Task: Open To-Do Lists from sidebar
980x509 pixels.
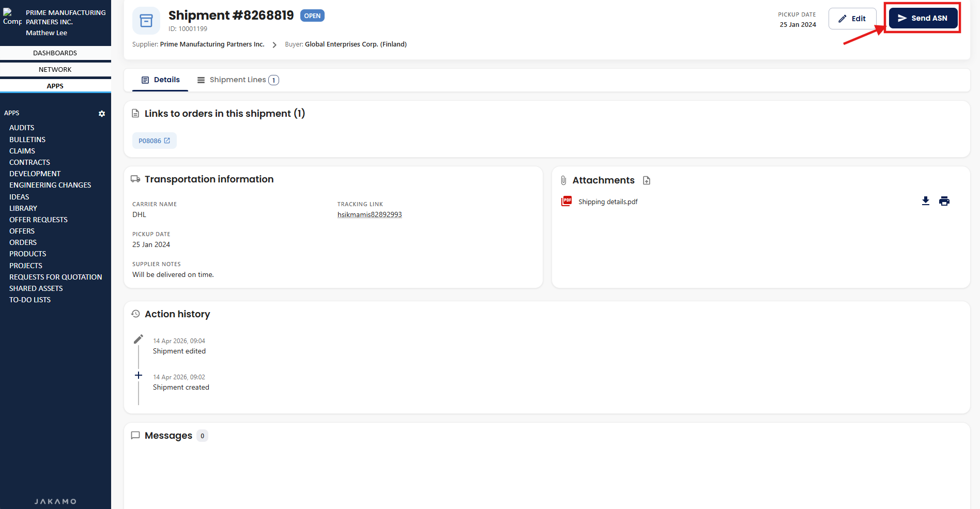Action: coord(30,300)
